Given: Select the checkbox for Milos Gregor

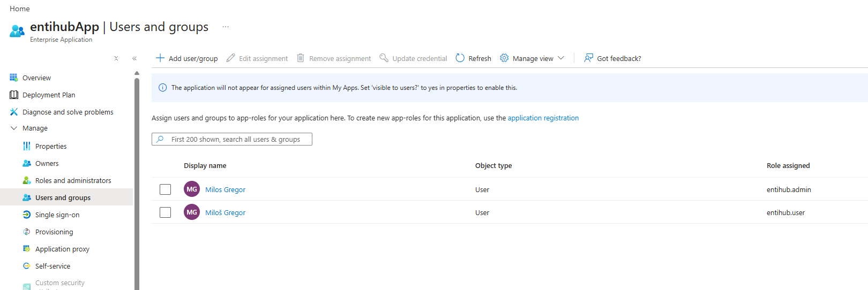Looking at the screenshot, I should click(x=165, y=189).
